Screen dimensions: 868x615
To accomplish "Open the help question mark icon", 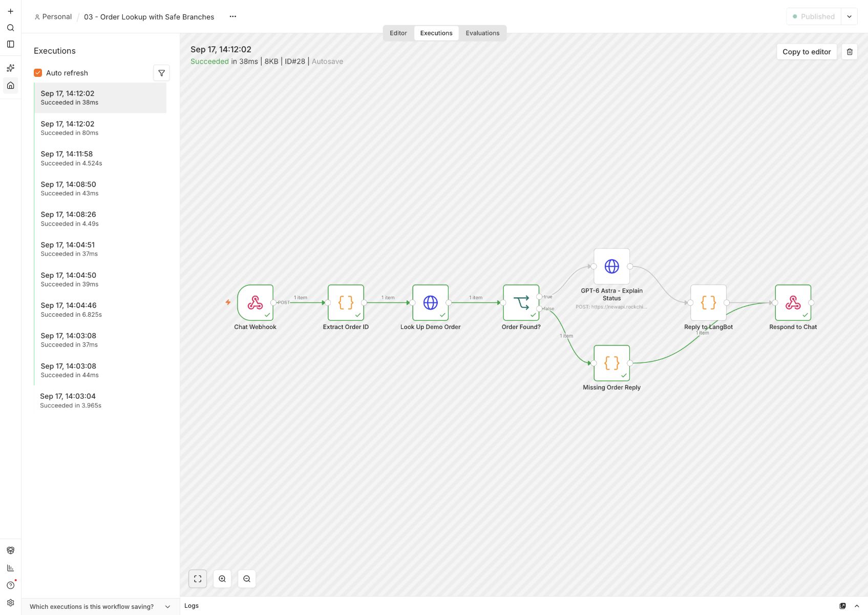I will (10, 585).
